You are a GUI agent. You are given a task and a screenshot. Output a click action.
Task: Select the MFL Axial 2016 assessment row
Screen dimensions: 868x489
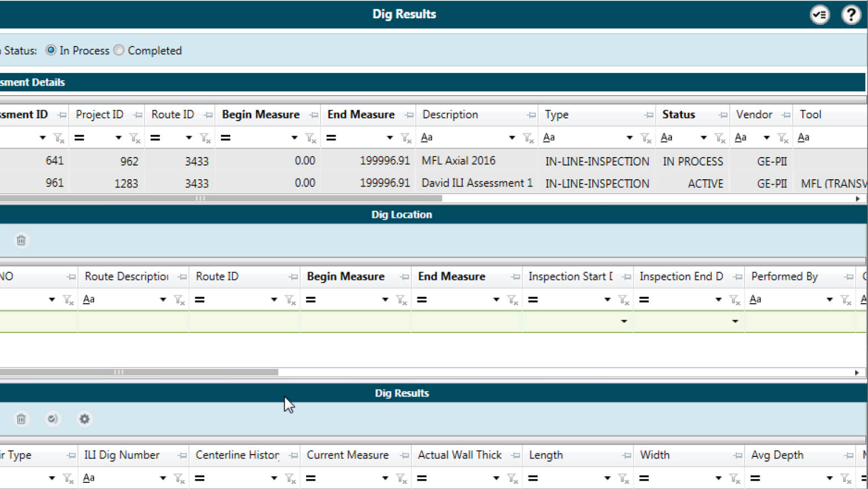(458, 160)
